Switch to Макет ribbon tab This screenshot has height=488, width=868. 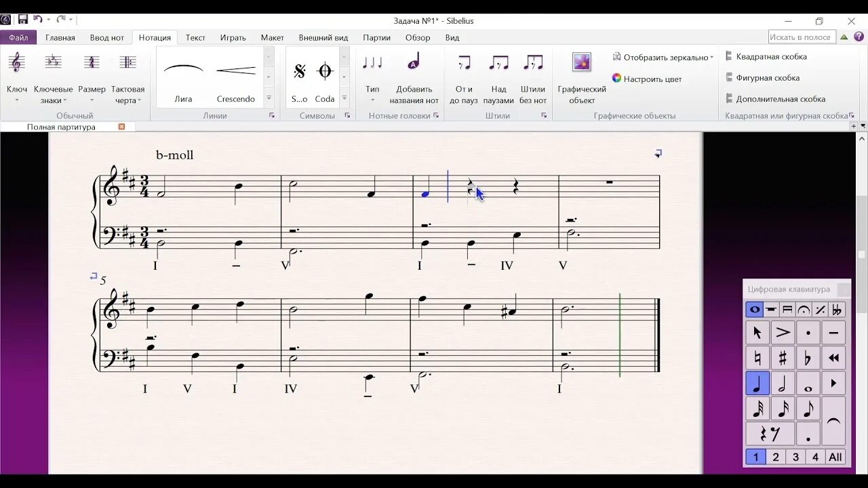tap(273, 37)
